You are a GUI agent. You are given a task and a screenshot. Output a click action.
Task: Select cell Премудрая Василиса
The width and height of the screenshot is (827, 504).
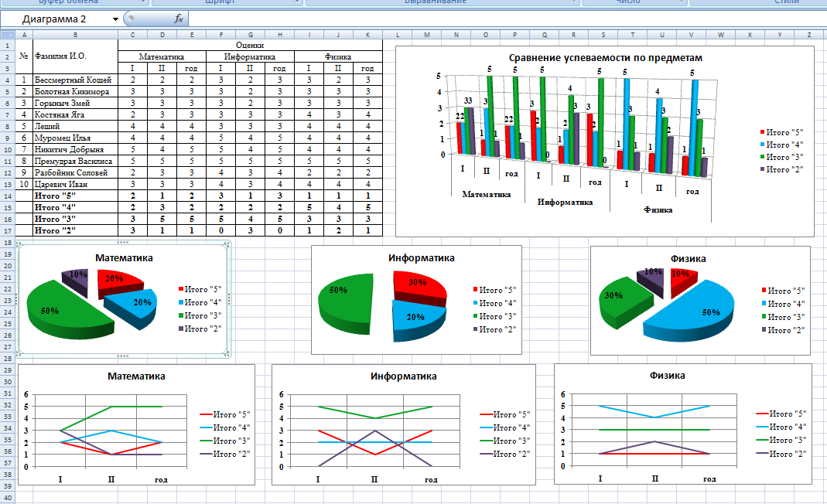75,162
